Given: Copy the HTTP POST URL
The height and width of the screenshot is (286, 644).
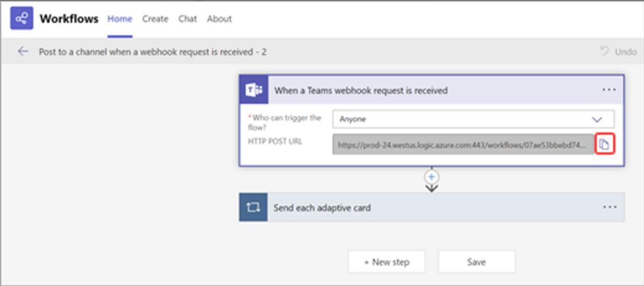Looking at the screenshot, I should [604, 144].
